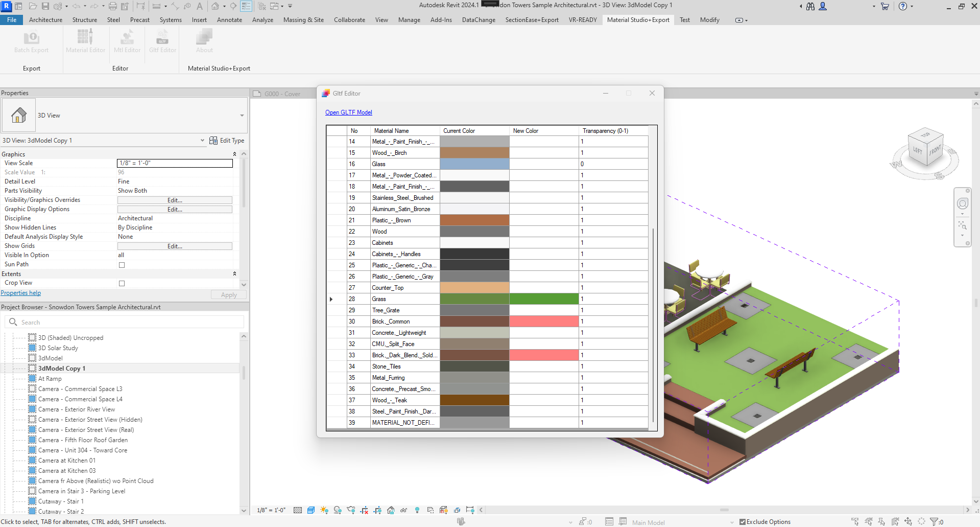This screenshot has height=527, width=980.
Task: Click the Filter funnel icon in status bar
Action: pos(935,522)
